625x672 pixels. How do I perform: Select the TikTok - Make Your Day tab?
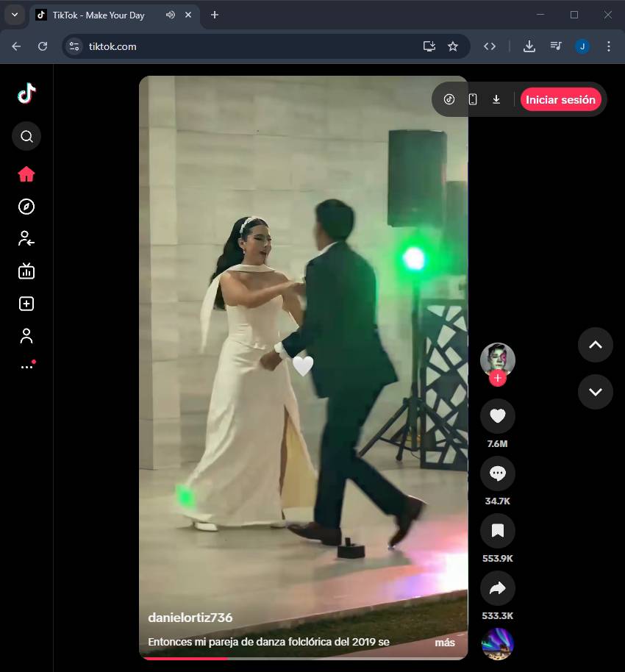98,15
